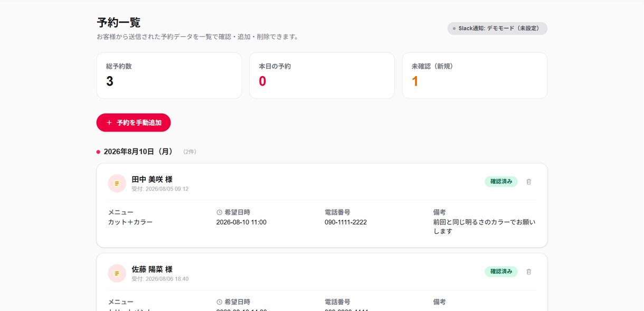The image size is (644, 311).
Task: Click the unconfirmed count 1
Action: (415, 81)
